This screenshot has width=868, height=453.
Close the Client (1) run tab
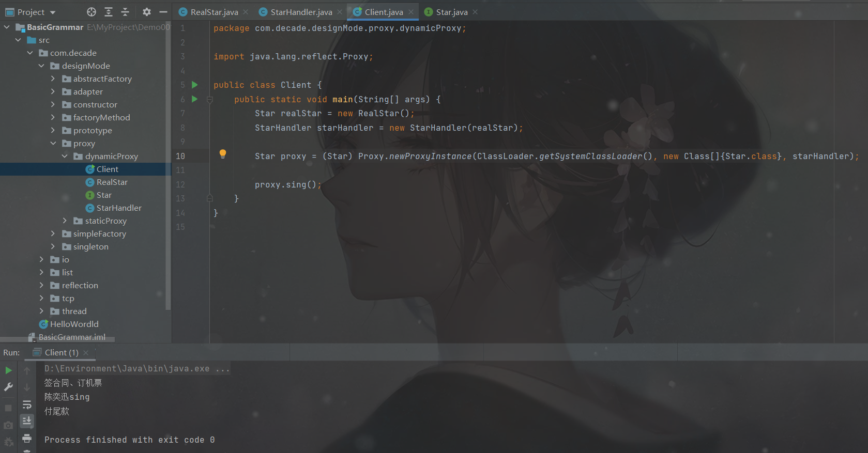coord(86,352)
